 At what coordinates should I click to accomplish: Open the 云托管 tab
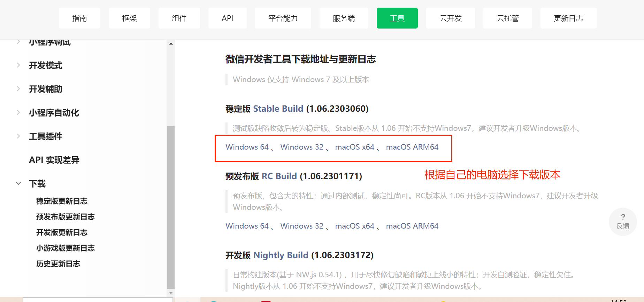coord(508,18)
